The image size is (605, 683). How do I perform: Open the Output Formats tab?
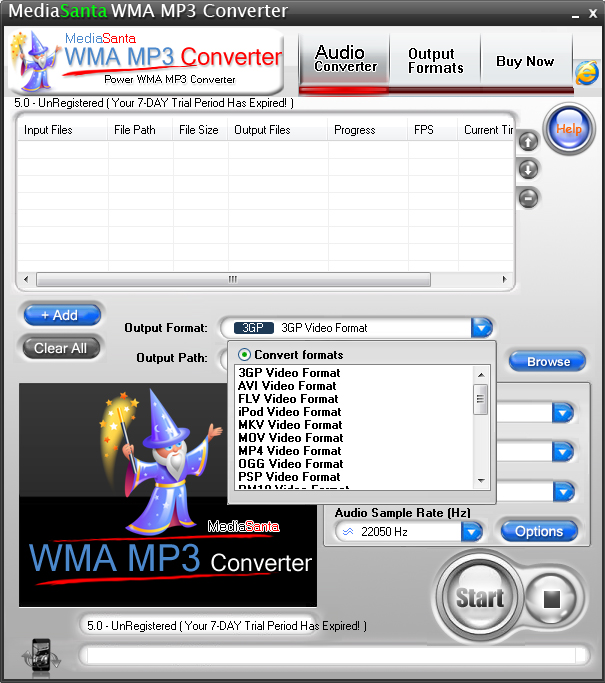pyautogui.click(x=435, y=60)
